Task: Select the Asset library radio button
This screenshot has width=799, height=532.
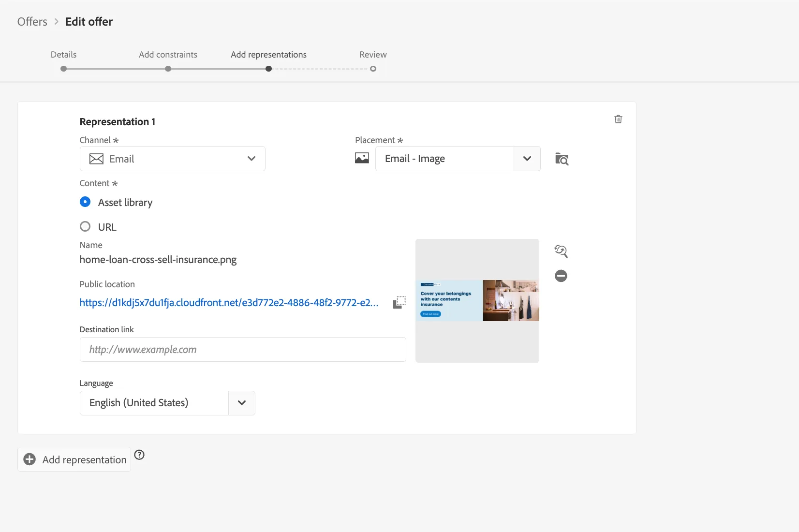Action: (85, 202)
